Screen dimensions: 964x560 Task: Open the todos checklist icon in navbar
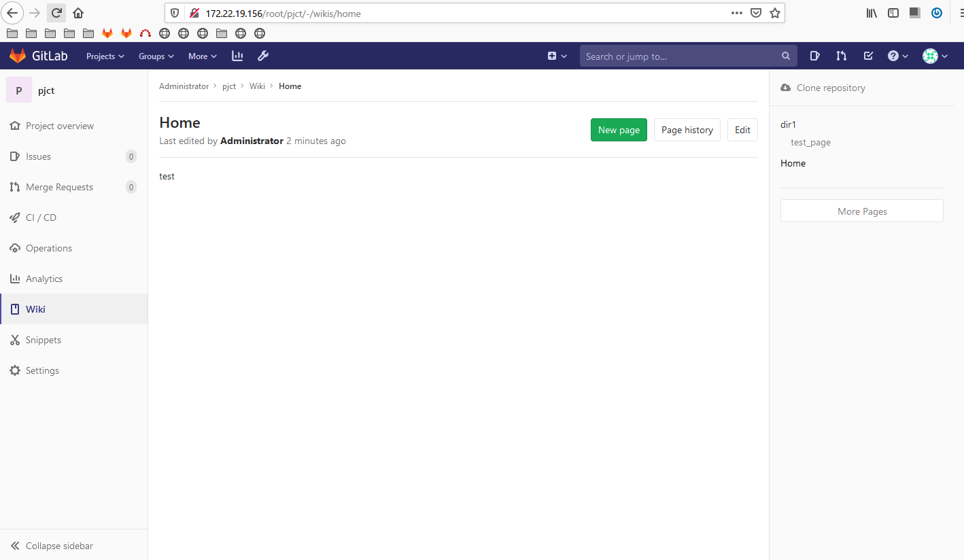click(868, 56)
